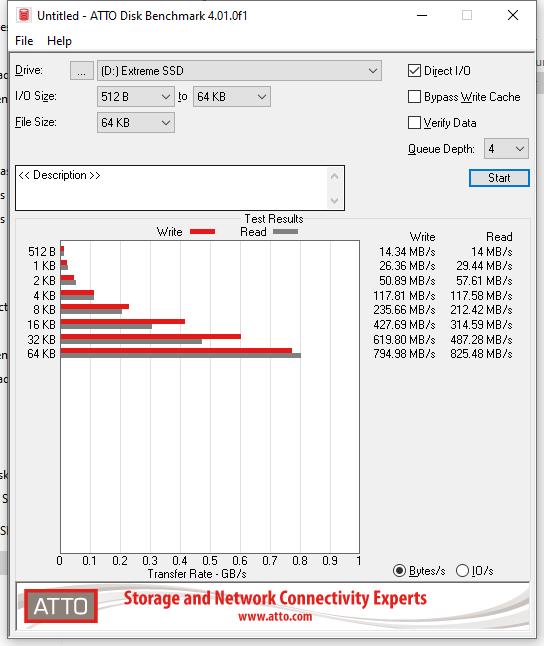Click the ATTO app icon in title bar
This screenshot has height=646, width=544.
[24, 15]
